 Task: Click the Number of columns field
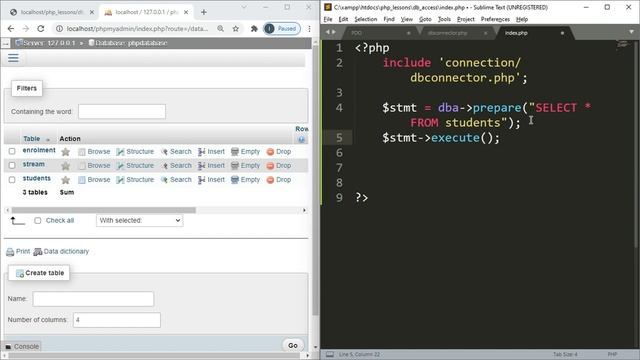click(117, 320)
